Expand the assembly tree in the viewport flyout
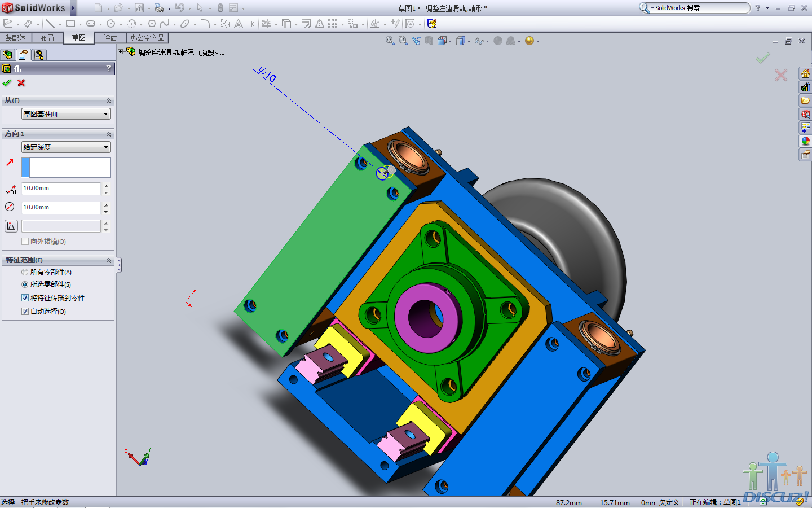Image resolution: width=812 pixels, height=508 pixels. (121, 52)
